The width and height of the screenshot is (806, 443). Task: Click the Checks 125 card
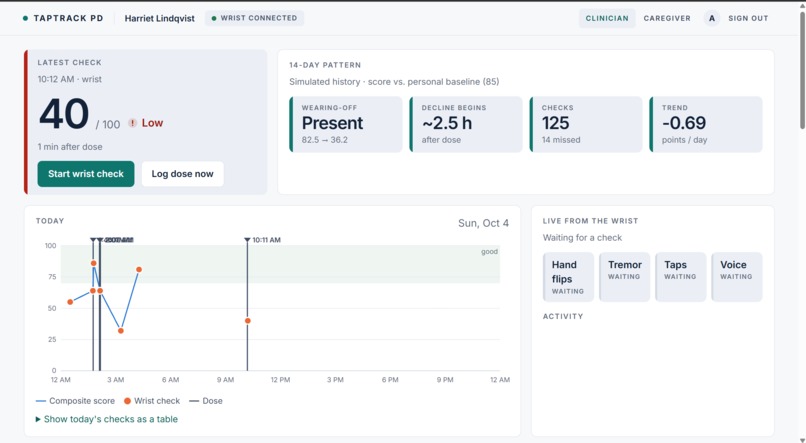tap(586, 124)
